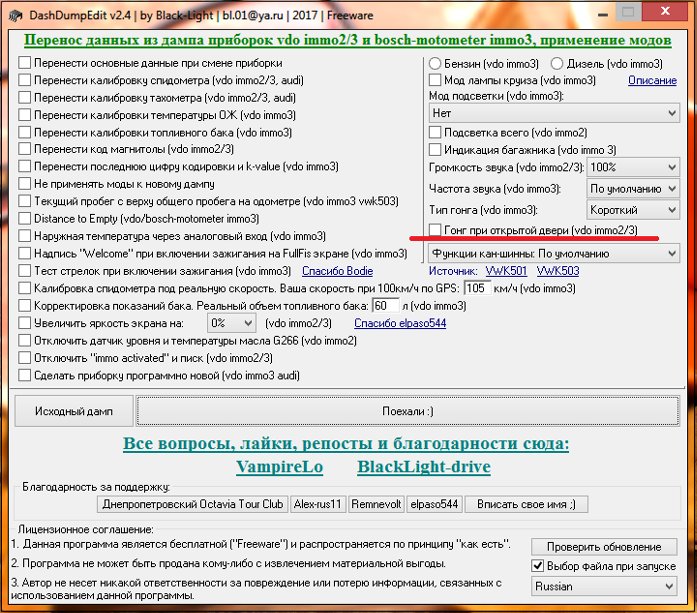Toggle 'Перенести калибровку тахометра' checkbox

[x=24, y=98]
